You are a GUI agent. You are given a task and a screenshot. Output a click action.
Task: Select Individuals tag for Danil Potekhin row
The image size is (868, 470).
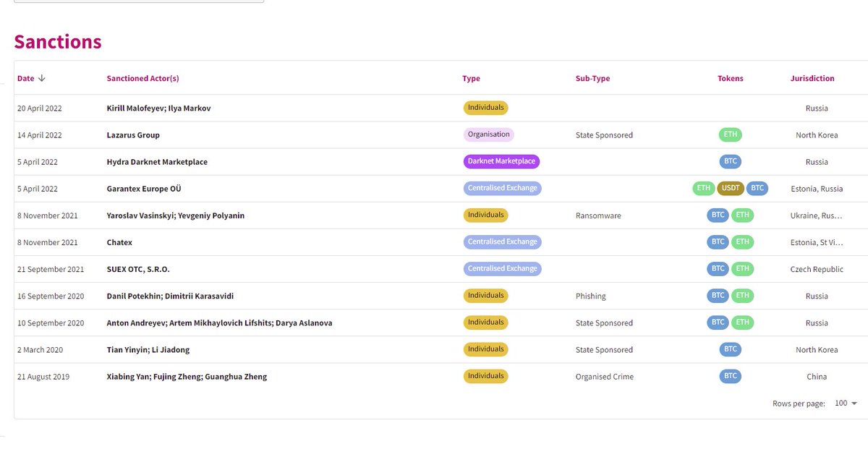485,295
